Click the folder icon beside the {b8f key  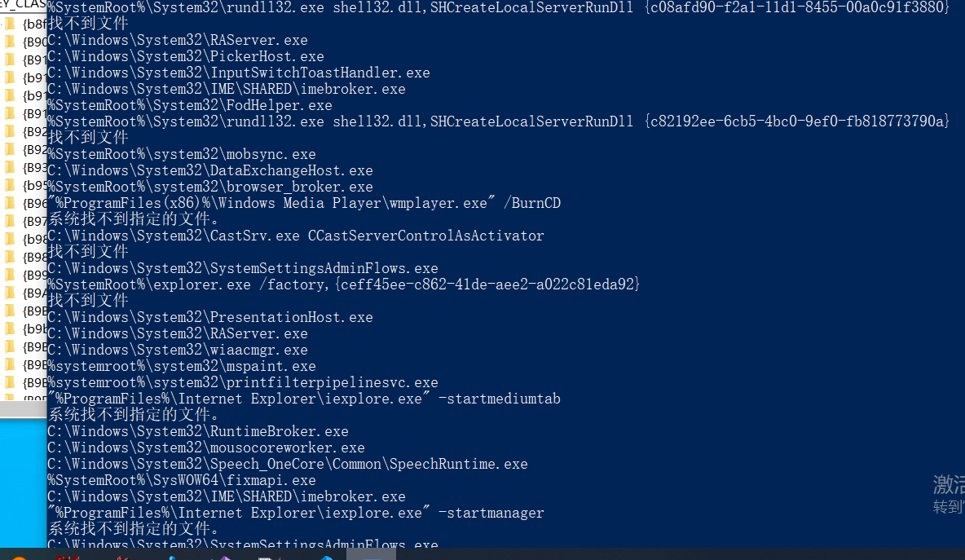tap(10, 24)
